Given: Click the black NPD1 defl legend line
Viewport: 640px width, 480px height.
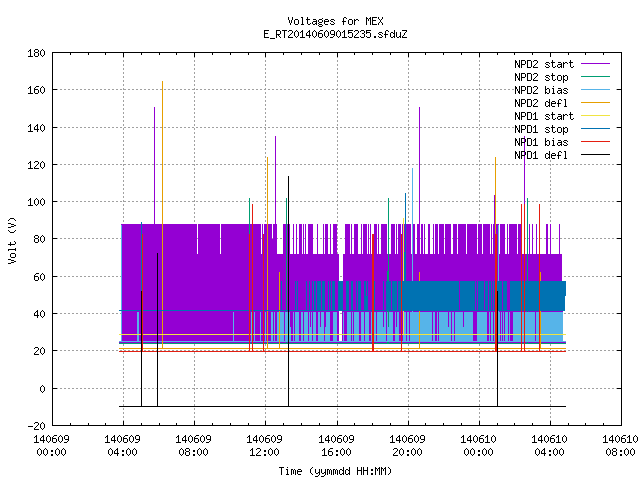Looking at the screenshot, I should [595, 155].
